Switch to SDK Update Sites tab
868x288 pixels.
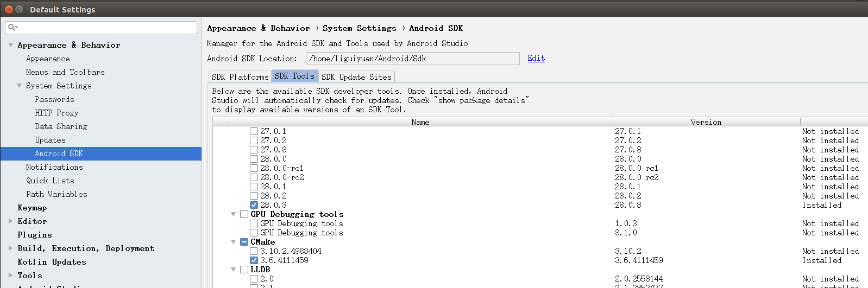(x=356, y=77)
